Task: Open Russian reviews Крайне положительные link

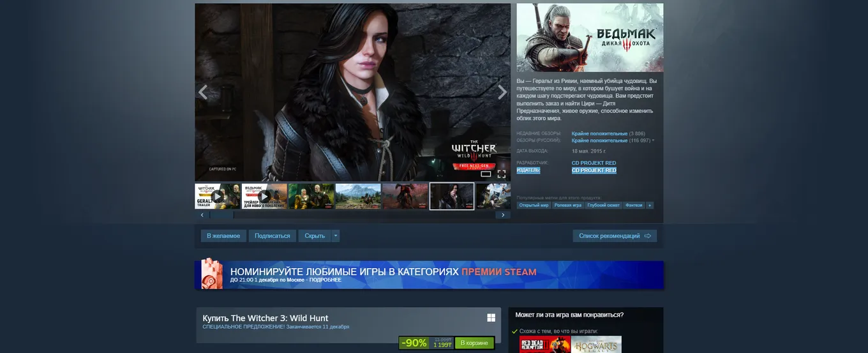Action: (x=599, y=140)
